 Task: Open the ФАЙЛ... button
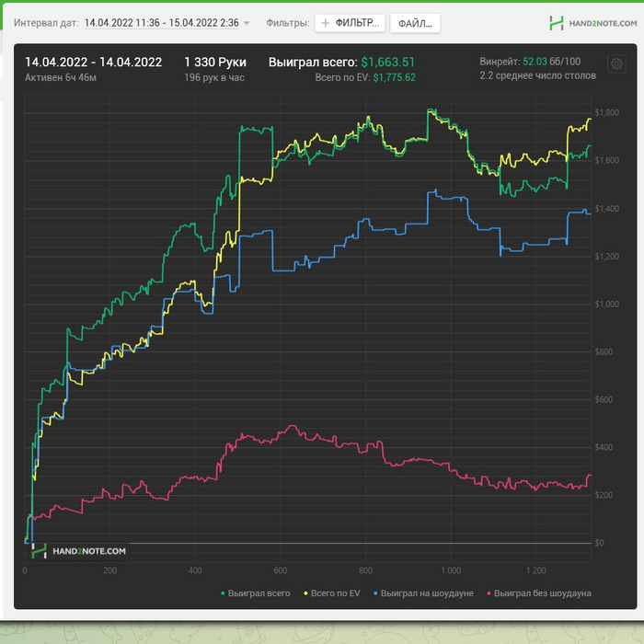point(415,23)
